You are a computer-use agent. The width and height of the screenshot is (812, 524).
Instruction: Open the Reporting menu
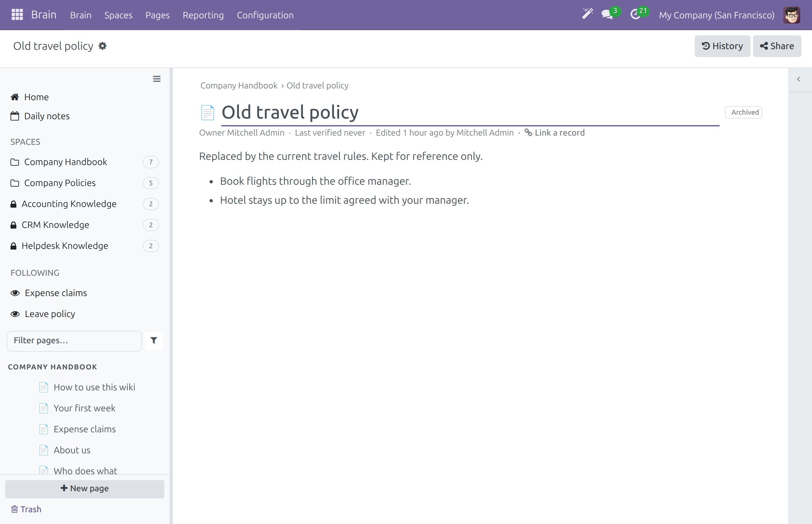coord(203,15)
